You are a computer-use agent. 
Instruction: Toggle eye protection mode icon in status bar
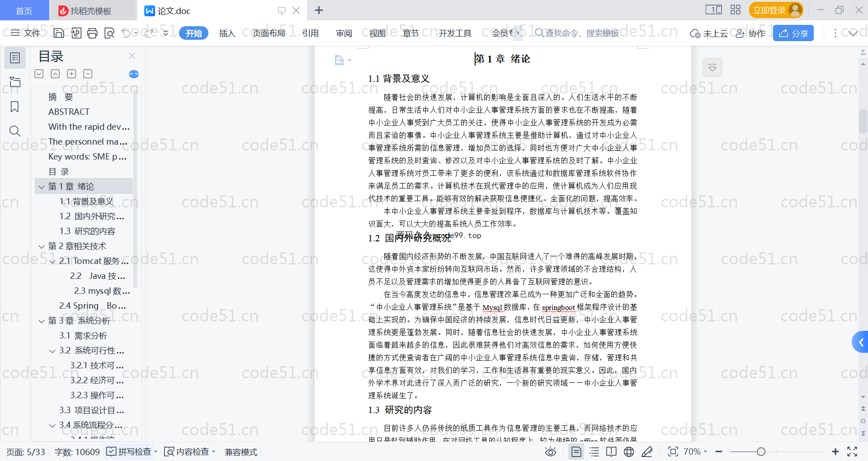point(550,452)
